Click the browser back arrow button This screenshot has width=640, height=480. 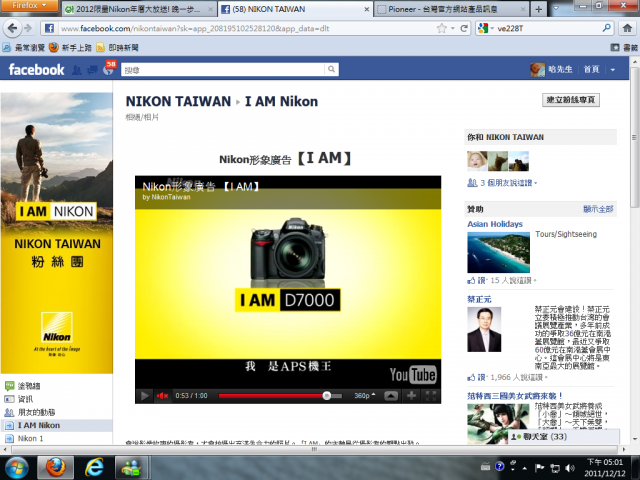coord(12,28)
